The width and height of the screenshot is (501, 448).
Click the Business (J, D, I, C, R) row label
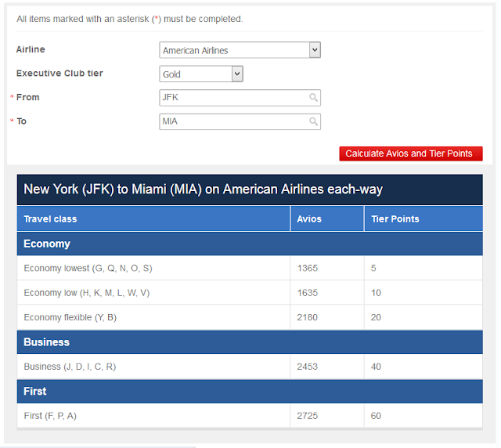[x=70, y=367]
